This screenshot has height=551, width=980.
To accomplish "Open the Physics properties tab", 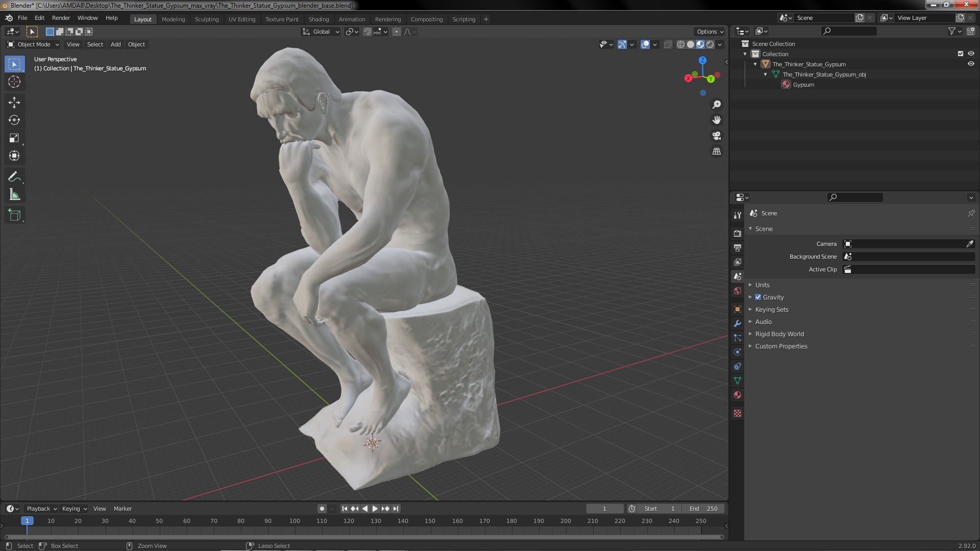I will (x=737, y=352).
